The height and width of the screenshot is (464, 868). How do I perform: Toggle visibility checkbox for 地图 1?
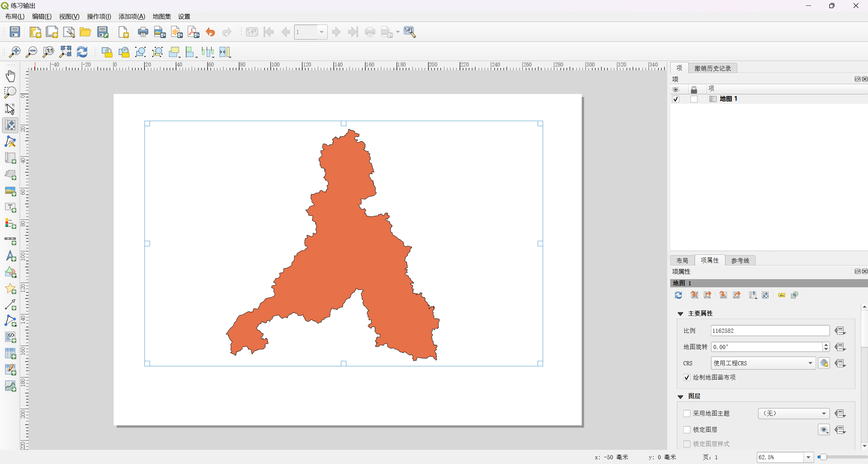(676, 99)
